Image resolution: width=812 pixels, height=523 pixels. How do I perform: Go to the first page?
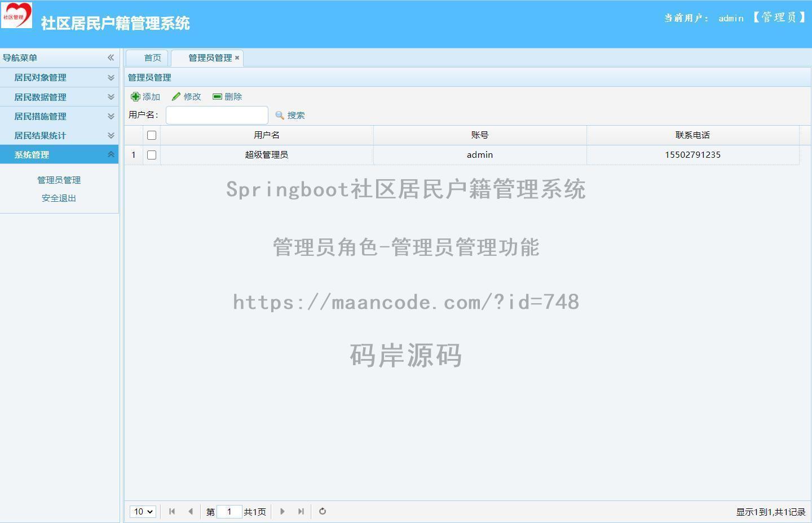(172, 512)
